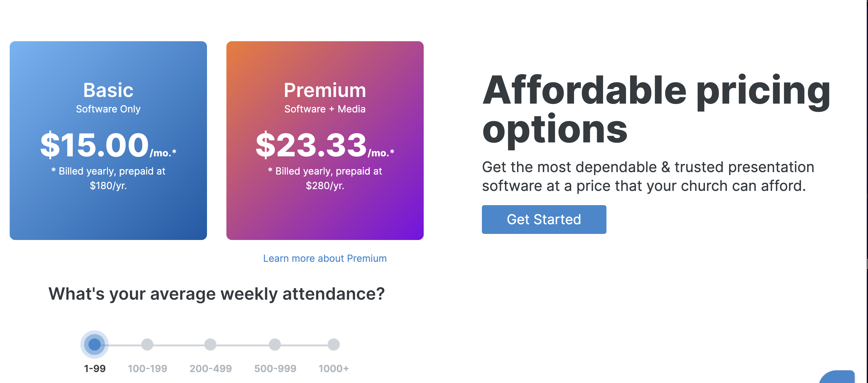Click the 1000+ attendance label
Image resolution: width=868 pixels, height=383 pixels.
click(x=333, y=368)
